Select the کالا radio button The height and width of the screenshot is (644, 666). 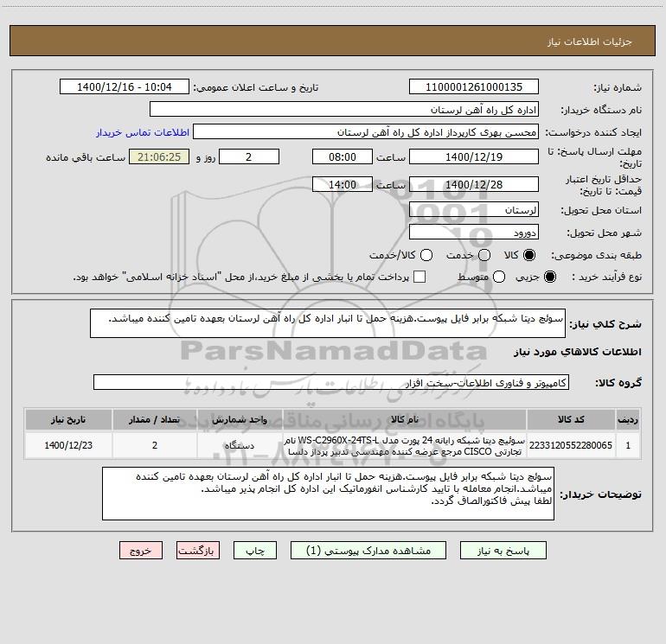[529, 255]
